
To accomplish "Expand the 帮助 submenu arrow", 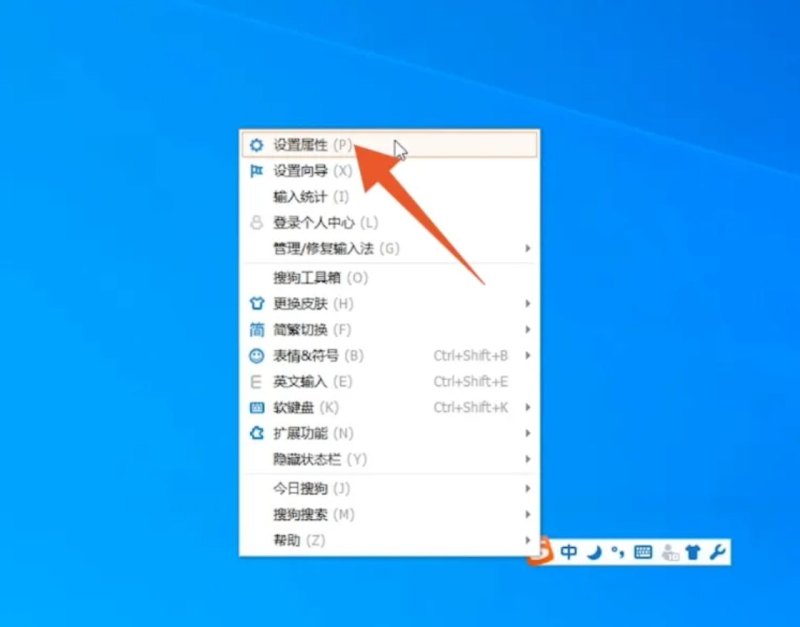I will point(528,540).
